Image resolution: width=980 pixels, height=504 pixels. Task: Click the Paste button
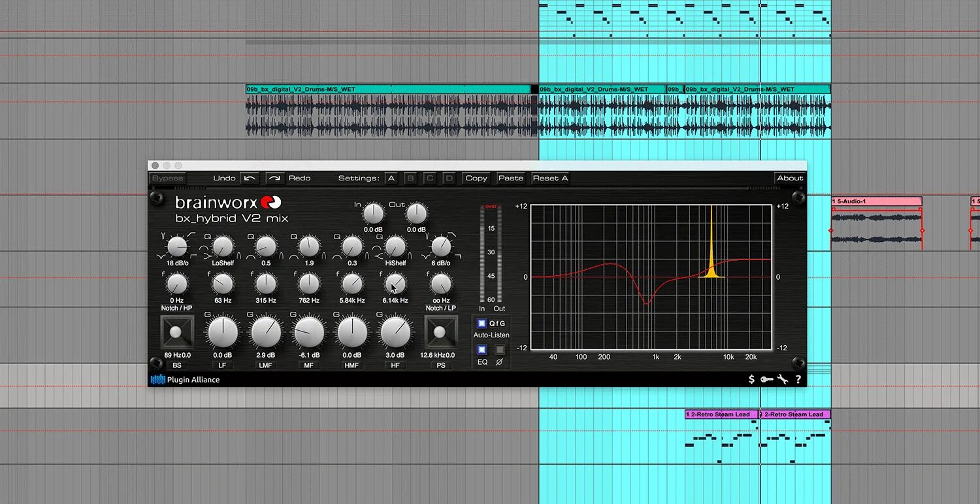[x=511, y=178]
